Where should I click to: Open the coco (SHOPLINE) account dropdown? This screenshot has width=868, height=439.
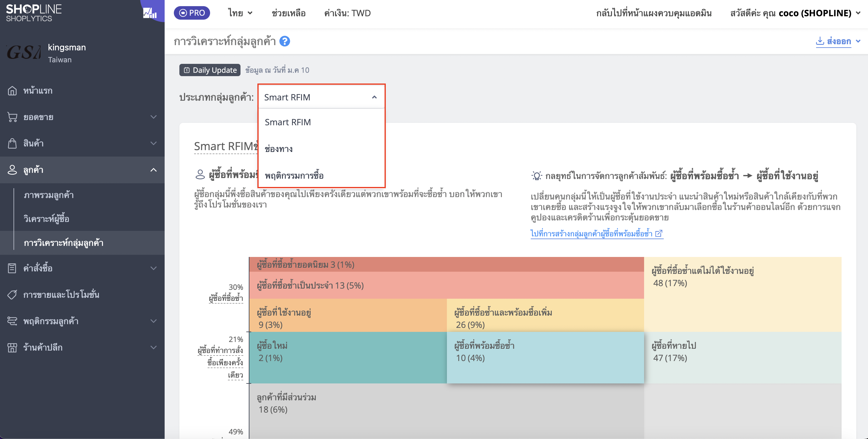coord(796,13)
